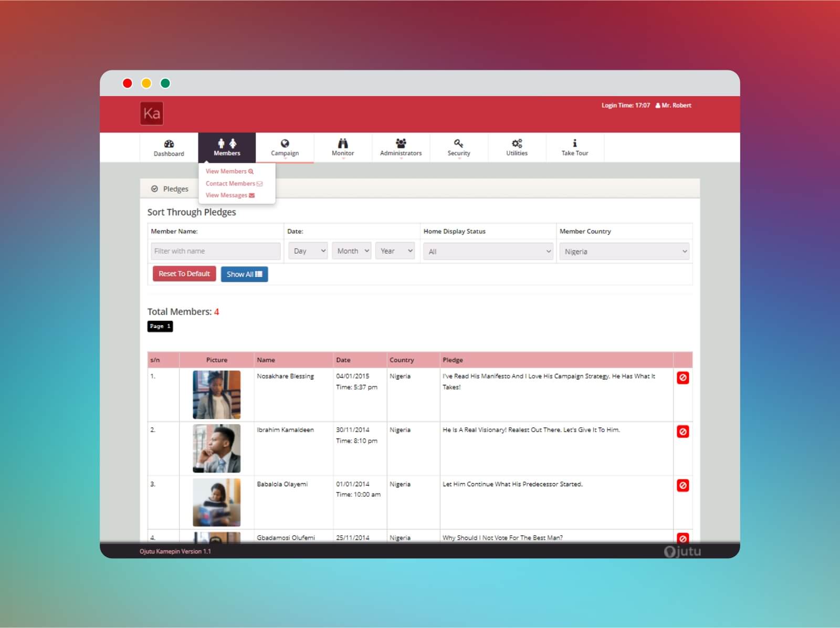This screenshot has height=628, width=840.
Task: Click the Campaign globe icon
Action: pos(285,143)
